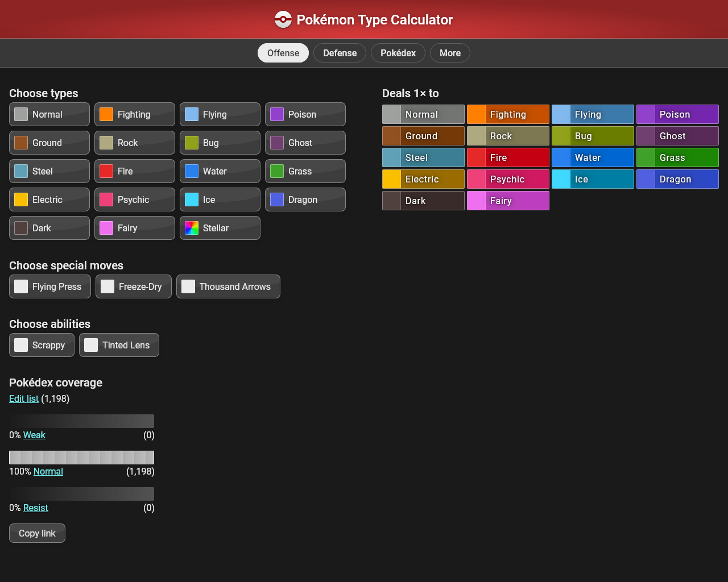Click the Normal 100% coverage bar
Image resolution: width=728 pixels, height=582 pixels.
pos(81,458)
